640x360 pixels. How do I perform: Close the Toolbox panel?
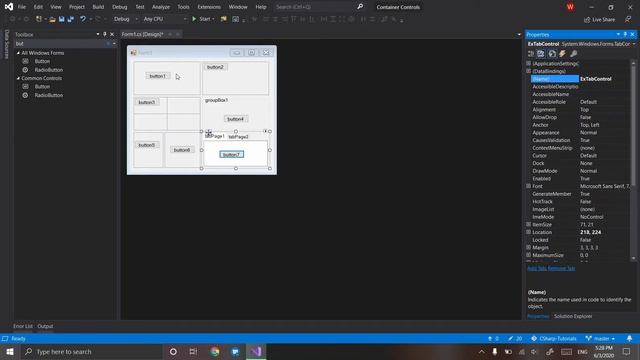coord(112,34)
